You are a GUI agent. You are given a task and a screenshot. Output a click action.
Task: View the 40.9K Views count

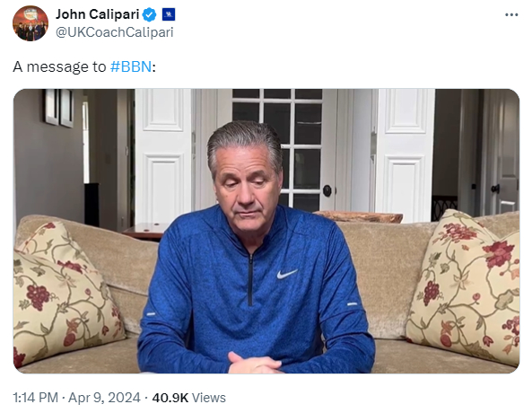[188, 398]
